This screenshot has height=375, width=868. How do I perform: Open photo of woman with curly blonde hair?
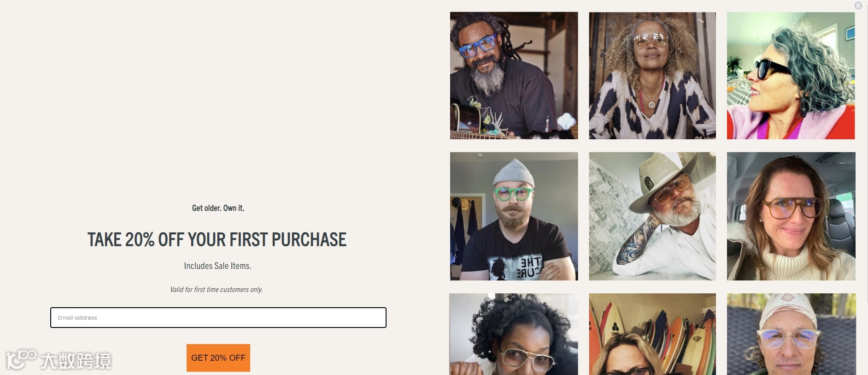coord(652,76)
